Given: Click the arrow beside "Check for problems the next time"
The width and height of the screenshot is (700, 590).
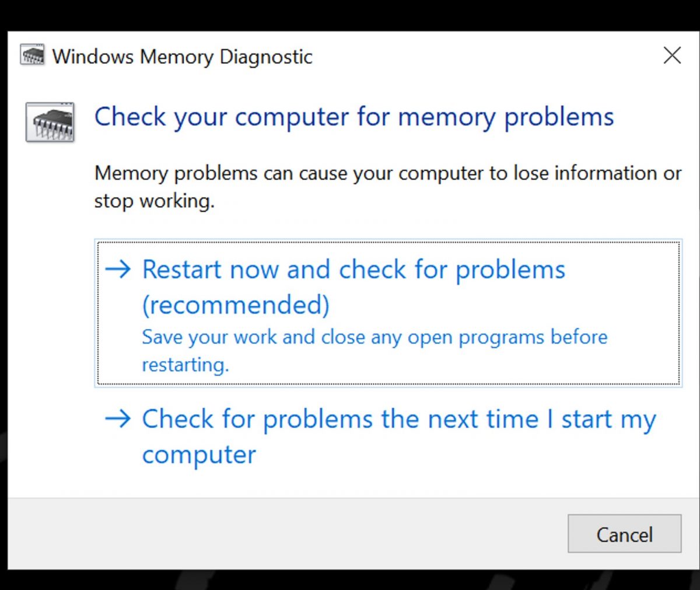Looking at the screenshot, I should pyautogui.click(x=118, y=418).
